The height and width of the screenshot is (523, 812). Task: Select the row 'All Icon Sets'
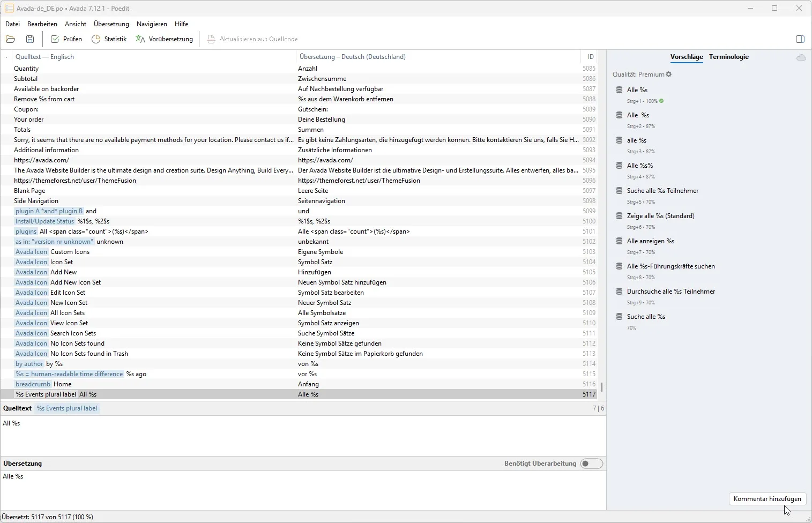(x=300, y=313)
